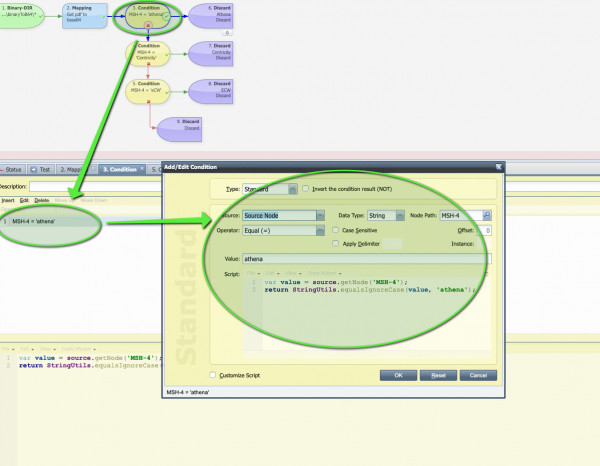Image resolution: width=600 pixels, height=466 pixels.
Task: Select the 2. Mapping filter node
Action: pos(85,16)
